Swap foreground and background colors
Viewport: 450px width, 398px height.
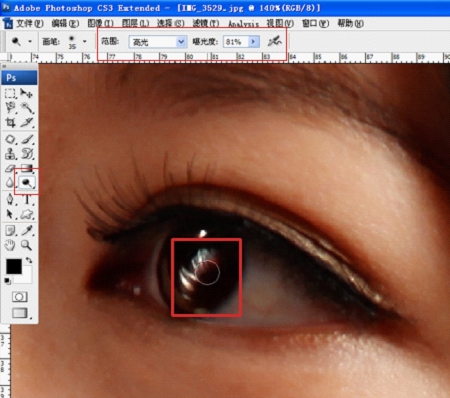[x=29, y=260]
